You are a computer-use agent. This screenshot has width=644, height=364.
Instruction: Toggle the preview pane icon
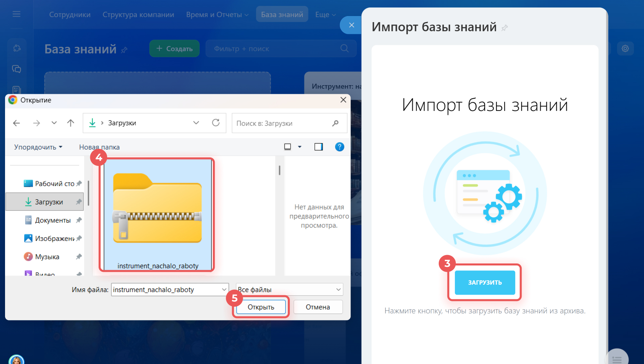point(318,147)
